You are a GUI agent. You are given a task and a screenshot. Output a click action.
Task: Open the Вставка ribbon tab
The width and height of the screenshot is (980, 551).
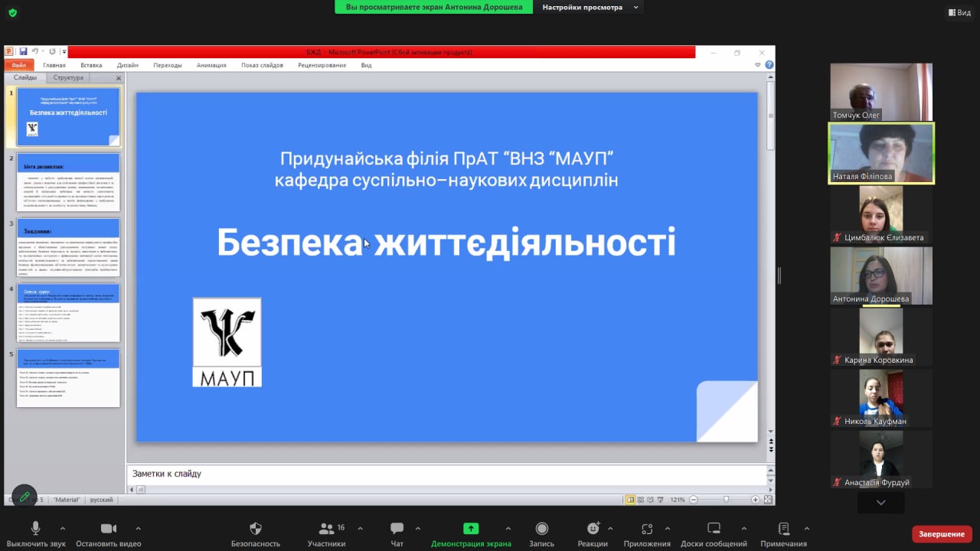click(91, 65)
